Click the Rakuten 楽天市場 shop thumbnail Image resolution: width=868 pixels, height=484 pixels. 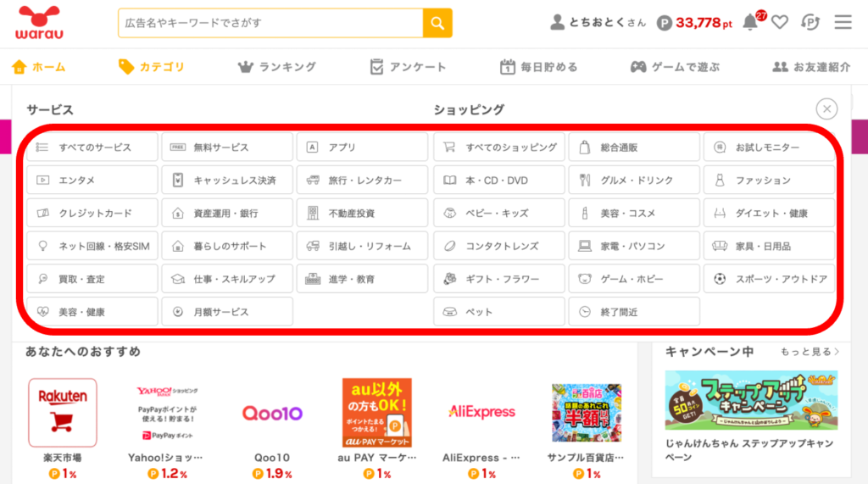click(x=63, y=413)
